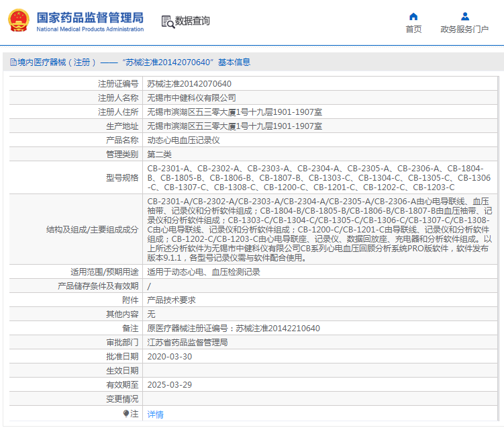
Task: Select registration number 苏械注准20142070640 value
Action: click(189, 84)
